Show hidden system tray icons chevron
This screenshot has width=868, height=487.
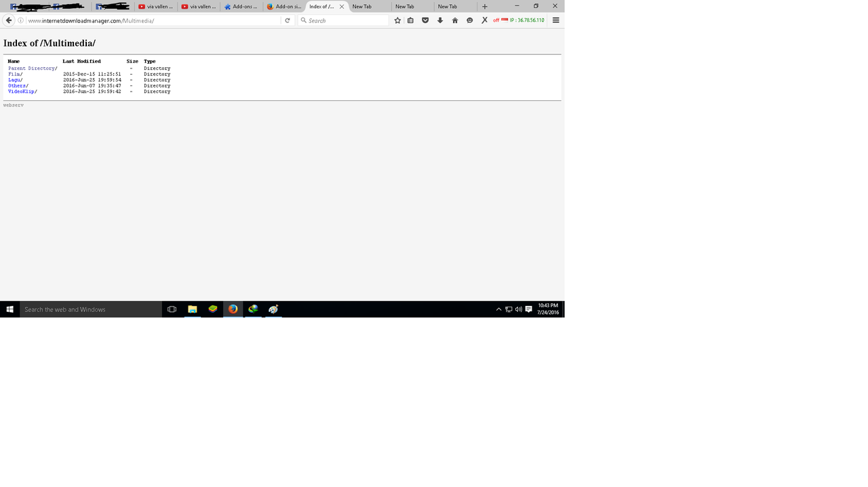[x=499, y=309]
